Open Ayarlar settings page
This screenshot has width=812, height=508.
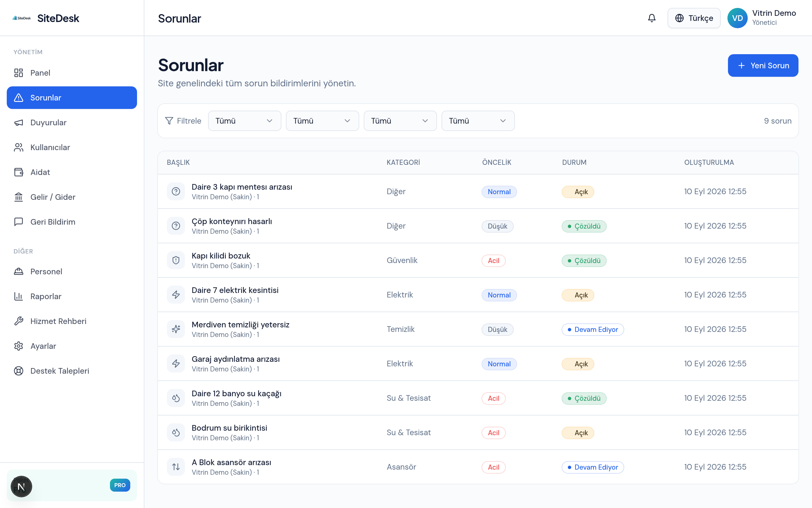(72, 346)
